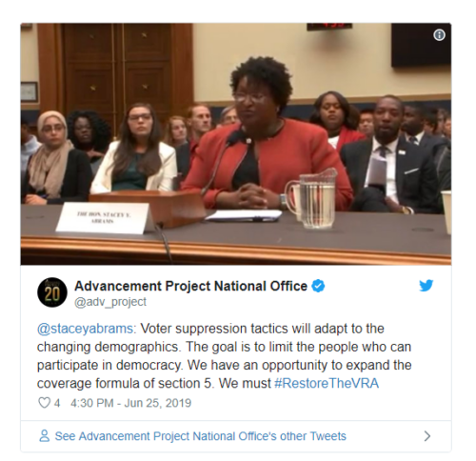Click the water pitcher in the photo
Viewport: 476px width, 461px height.
[312, 199]
